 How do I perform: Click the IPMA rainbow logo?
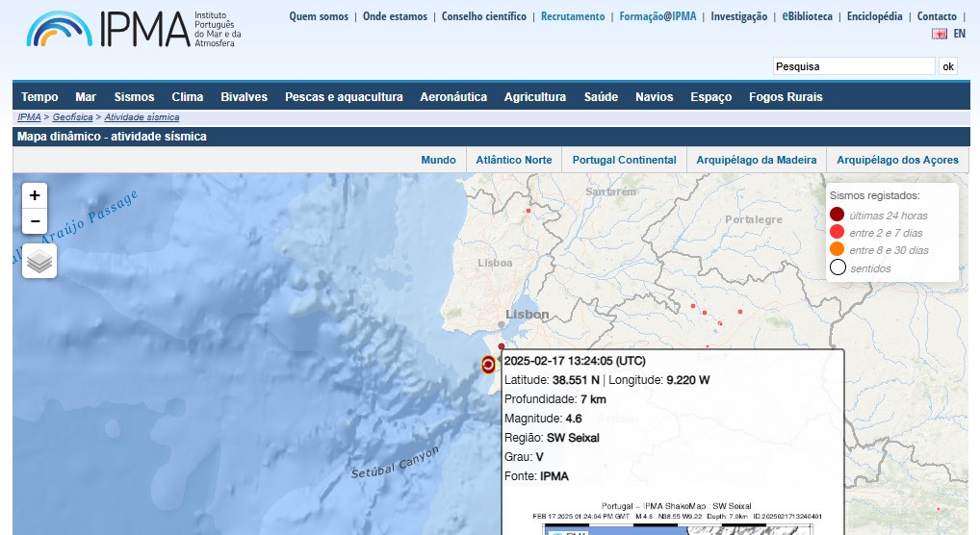[60, 30]
